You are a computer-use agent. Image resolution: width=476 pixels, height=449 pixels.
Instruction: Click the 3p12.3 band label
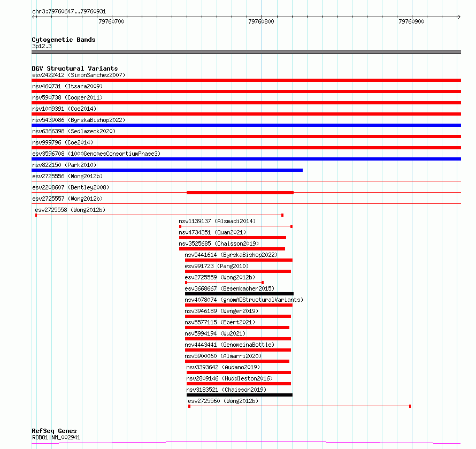coord(42,46)
